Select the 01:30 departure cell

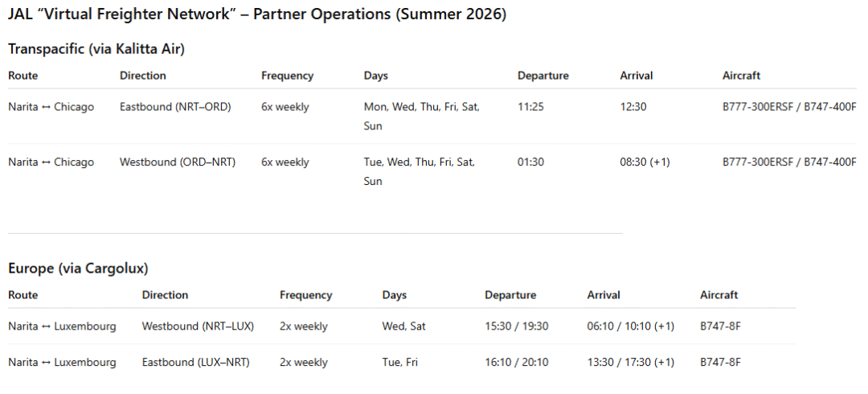(531, 162)
